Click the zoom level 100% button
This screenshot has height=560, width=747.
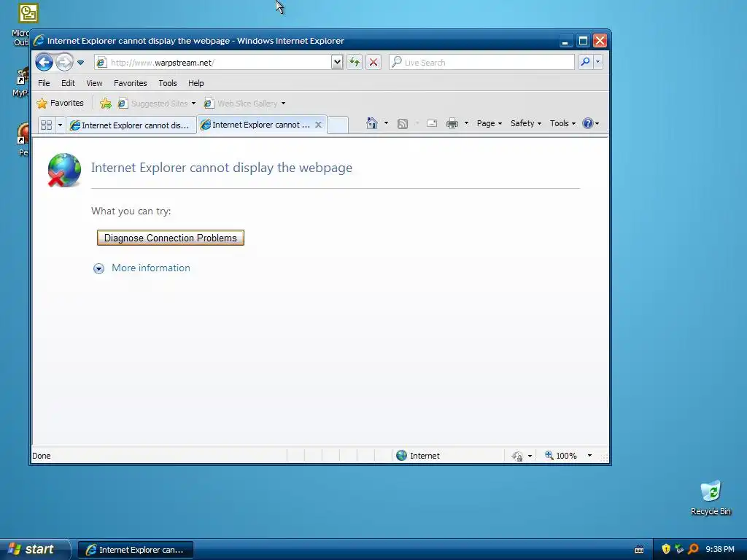point(561,456)
